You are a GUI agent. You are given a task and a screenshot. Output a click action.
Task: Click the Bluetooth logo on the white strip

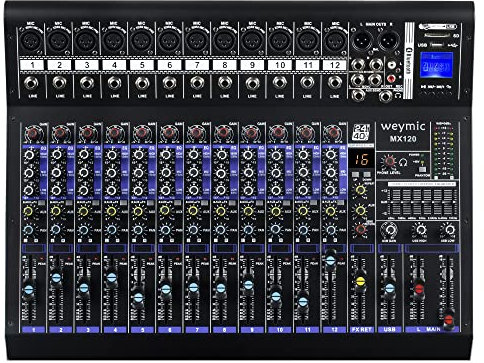point(408,61)
